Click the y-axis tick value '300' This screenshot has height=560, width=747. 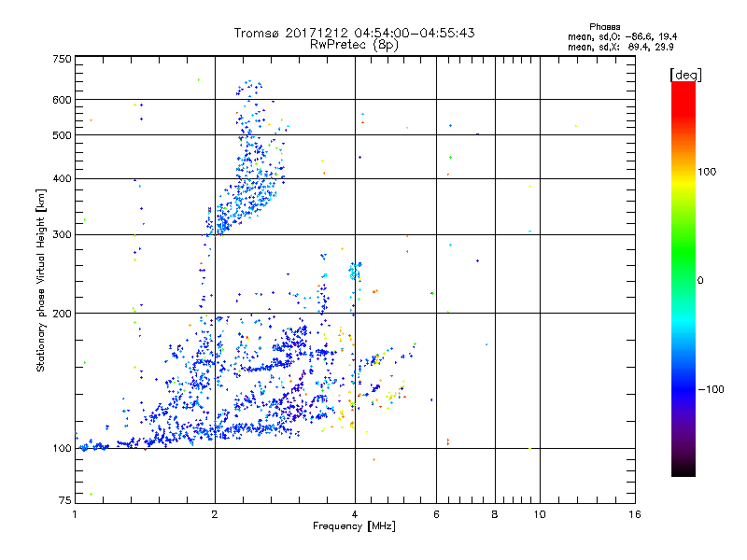click(62, 235)
